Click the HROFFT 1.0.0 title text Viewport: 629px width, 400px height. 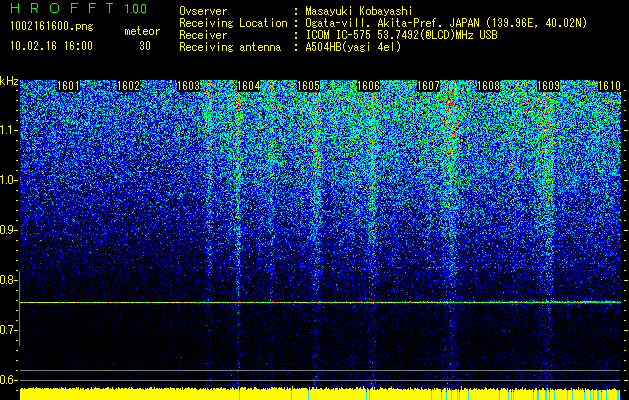pos(78,8)
